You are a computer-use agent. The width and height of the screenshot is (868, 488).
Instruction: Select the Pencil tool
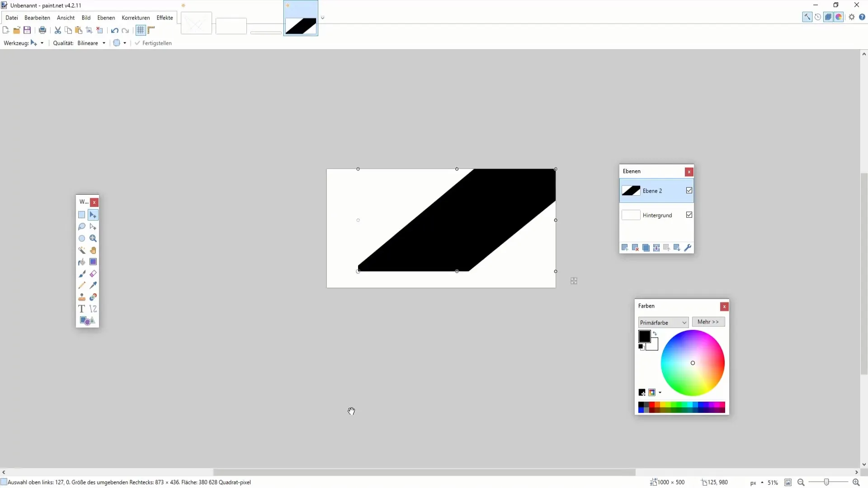coord(82,286)
